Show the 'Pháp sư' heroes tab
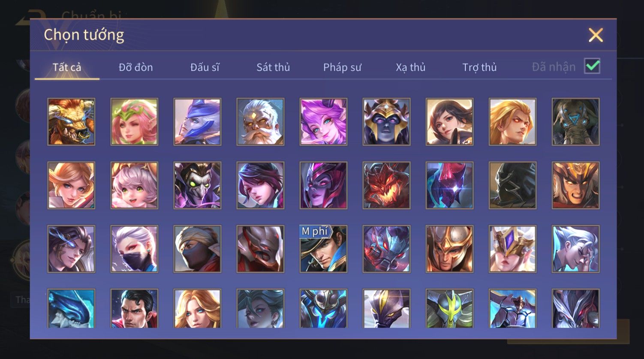The height and width of the screenshot is (359, 644). click(342, 67)
